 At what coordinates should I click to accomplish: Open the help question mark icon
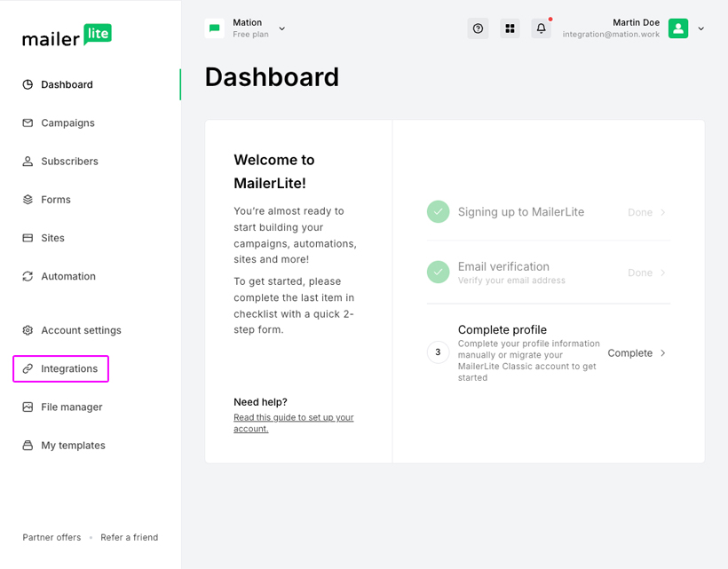pyautogui.click(x=478, y=28)
